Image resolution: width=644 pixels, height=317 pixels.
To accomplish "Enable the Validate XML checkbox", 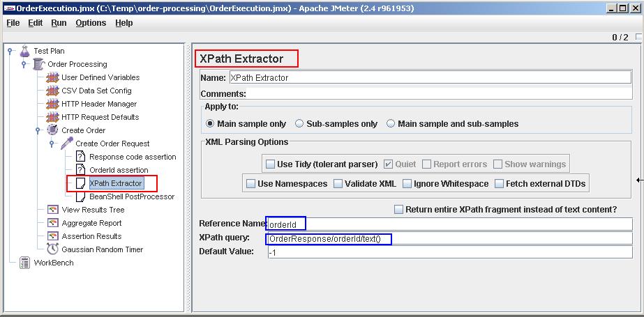I will pos(338,184).
